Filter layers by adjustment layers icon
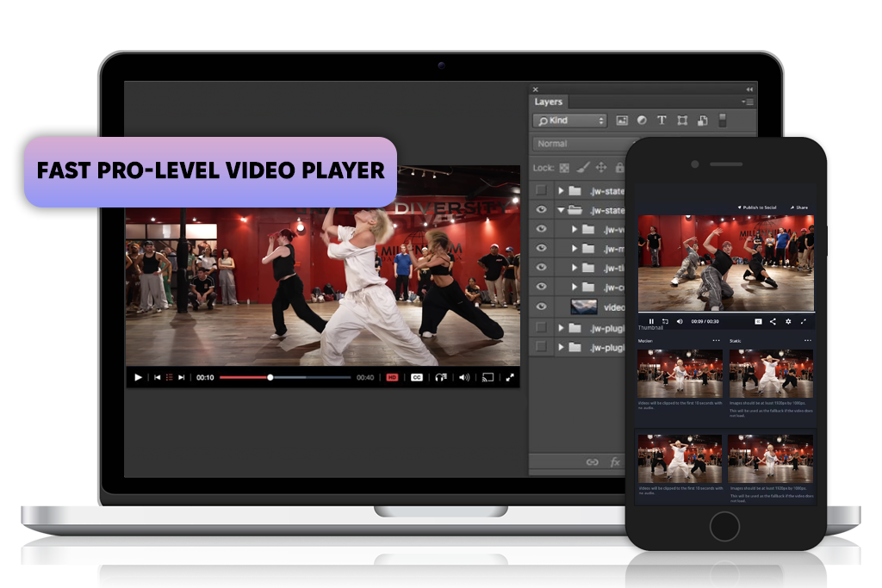 point(642,121)
